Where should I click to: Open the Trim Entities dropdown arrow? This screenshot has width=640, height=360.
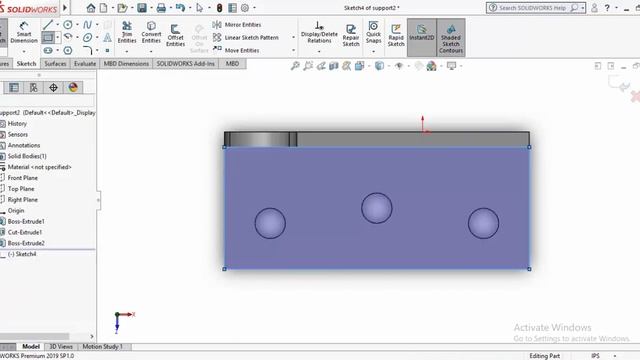click(127, 51)
